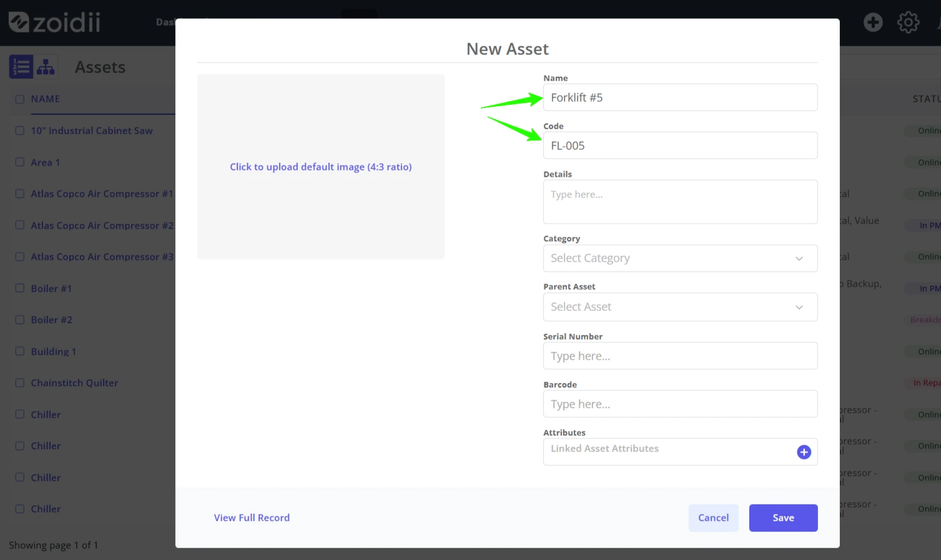Switch to the asset list view icon
The image size is (941, 560).
21,67
